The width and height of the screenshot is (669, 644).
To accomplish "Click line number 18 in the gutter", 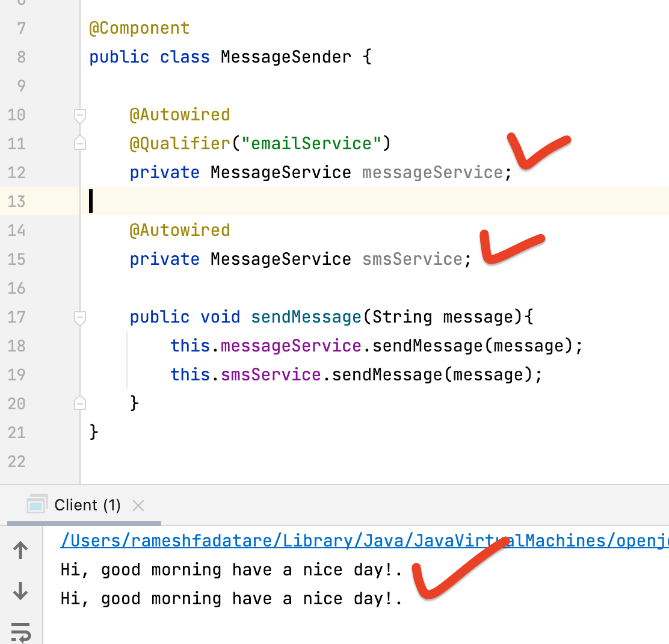I will [x=17, y=345].
